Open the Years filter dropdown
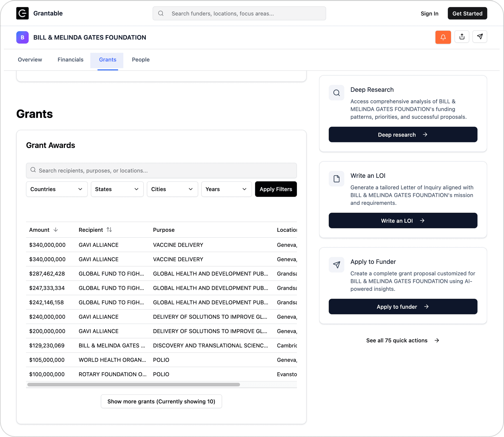The image size is (504, 437). (x=226, y=189)
